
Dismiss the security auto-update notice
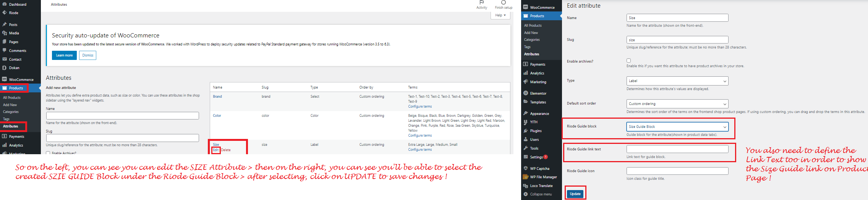(x=88, y=55)
